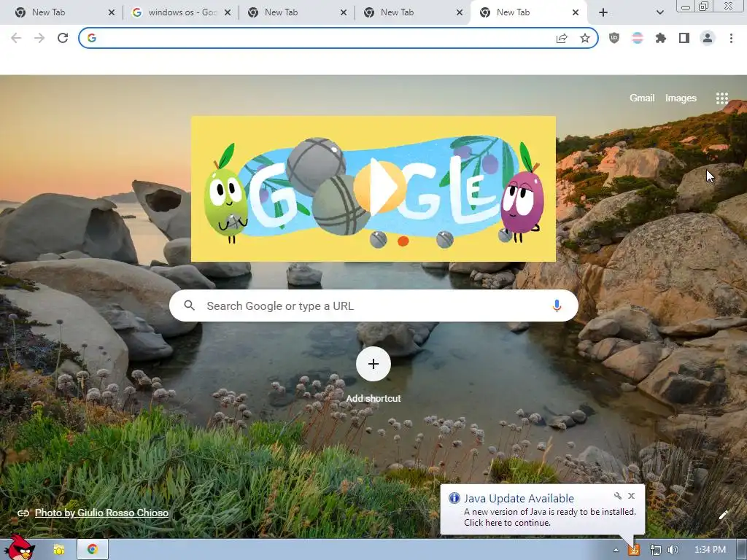Click the Java Update Available notification

click(x=543, y=510)
